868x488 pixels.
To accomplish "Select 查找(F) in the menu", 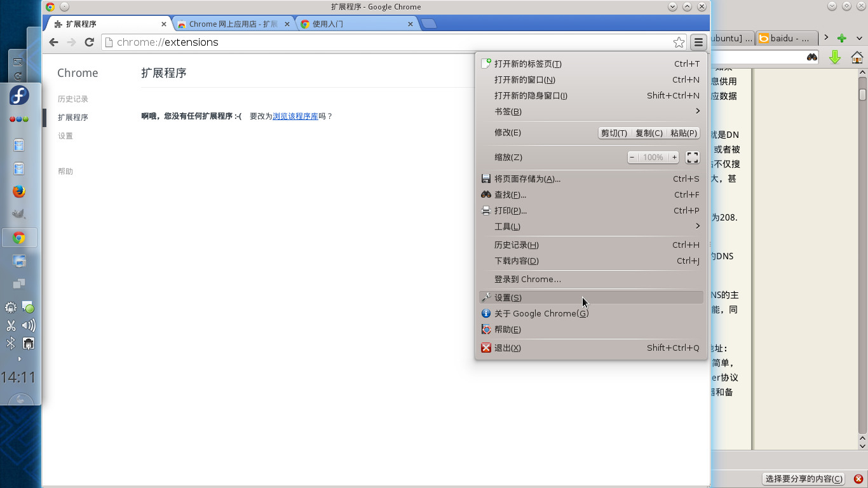I will pos(591,194).
